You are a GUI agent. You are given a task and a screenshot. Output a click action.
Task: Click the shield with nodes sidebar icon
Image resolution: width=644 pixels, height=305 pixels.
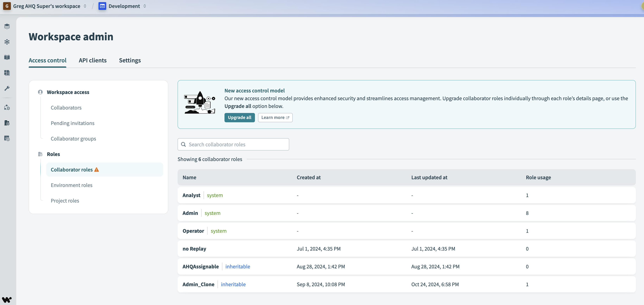coord(7,107)
